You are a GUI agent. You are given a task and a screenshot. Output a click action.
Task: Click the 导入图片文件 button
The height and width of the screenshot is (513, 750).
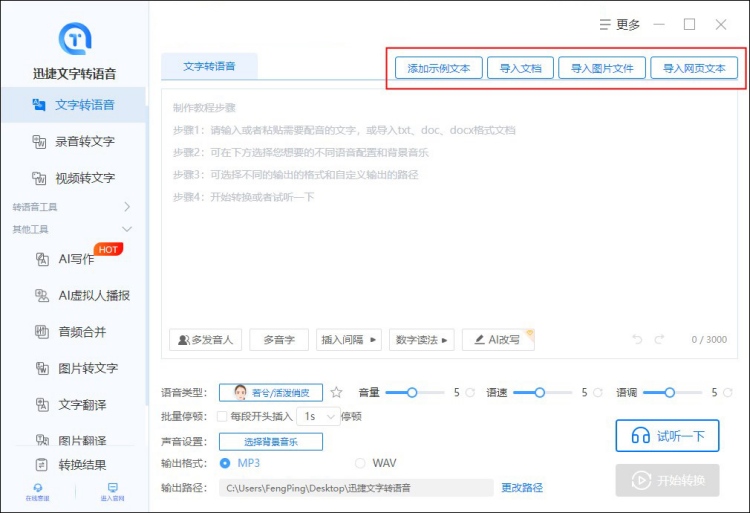click(602, 68)
